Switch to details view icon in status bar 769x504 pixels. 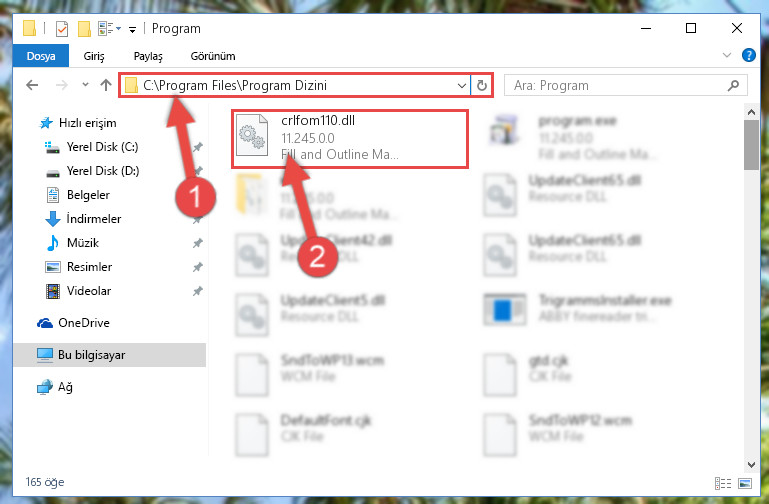[x=722, y=483]
